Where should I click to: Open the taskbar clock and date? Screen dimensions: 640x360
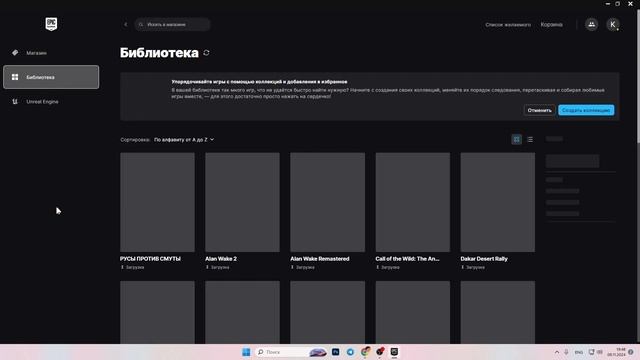616,352
